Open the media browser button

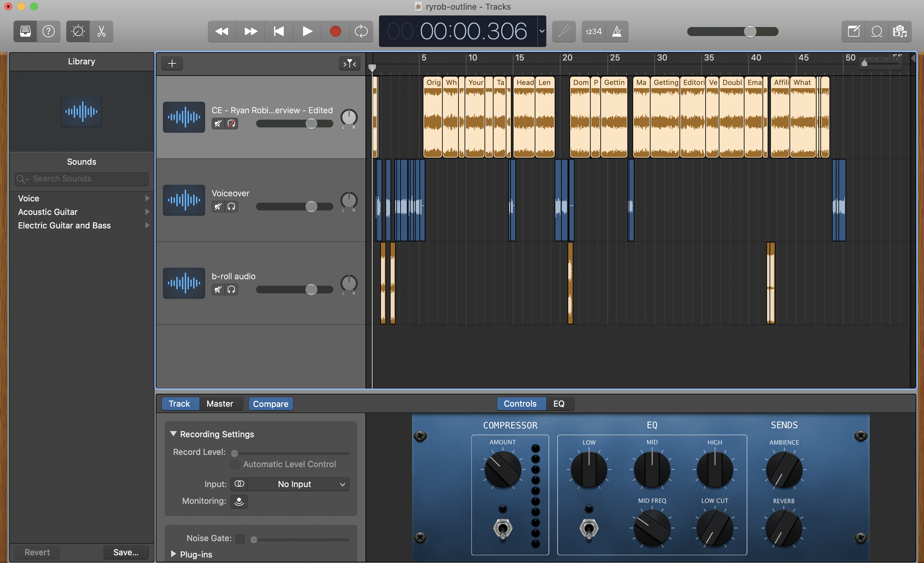(x=899, y=31)
